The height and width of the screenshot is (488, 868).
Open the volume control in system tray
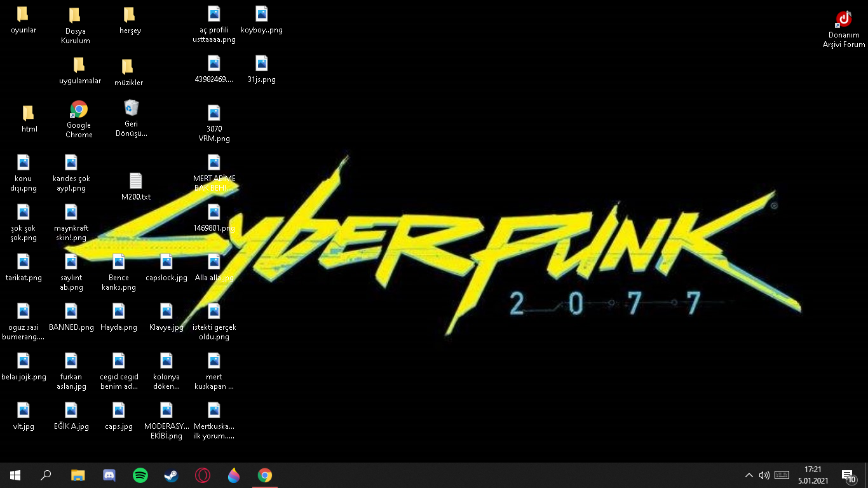pyautogui.click(x=764, y=475)
